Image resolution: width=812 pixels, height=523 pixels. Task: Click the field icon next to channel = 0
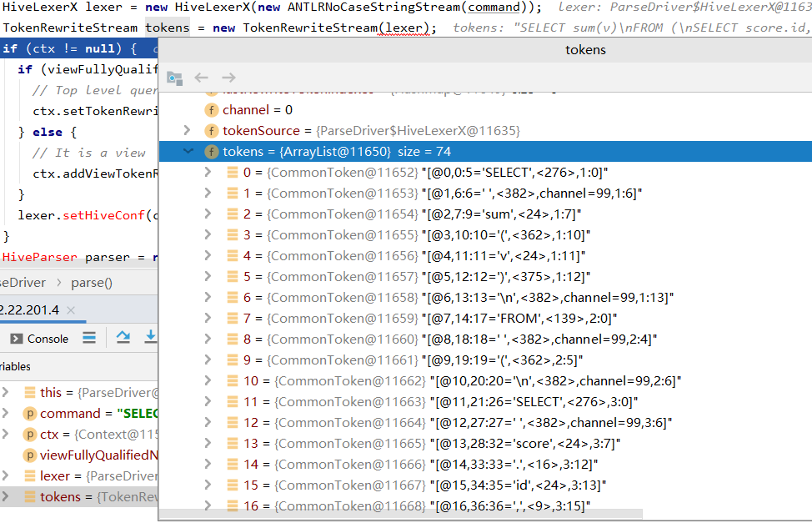point(211,110)
